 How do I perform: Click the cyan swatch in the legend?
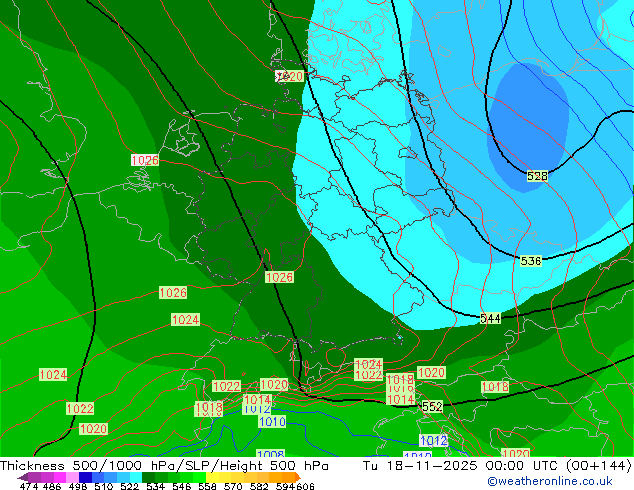[x=136, y=477]
